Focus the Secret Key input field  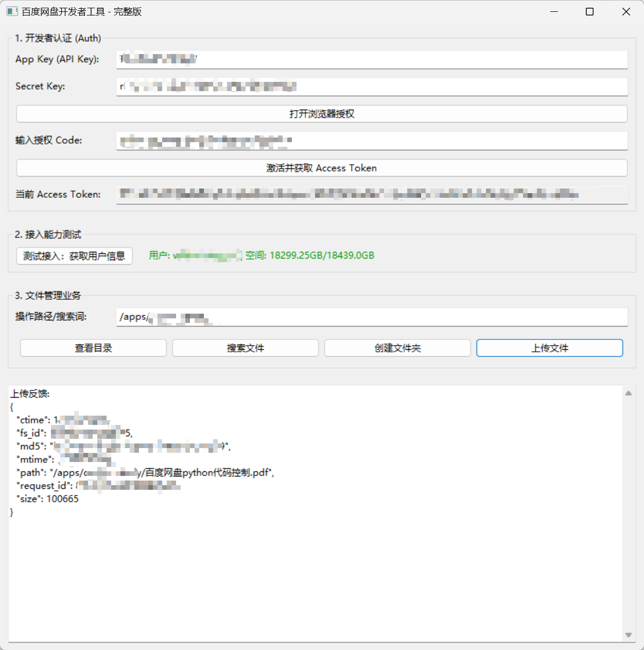point(372,87)
